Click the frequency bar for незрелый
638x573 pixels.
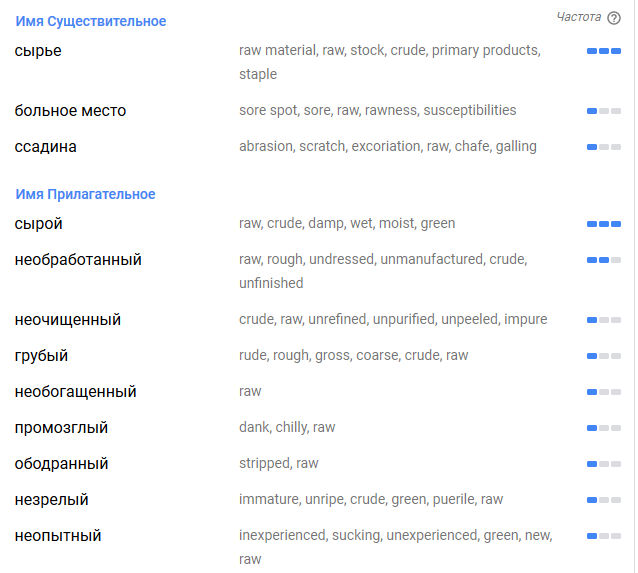603,500
